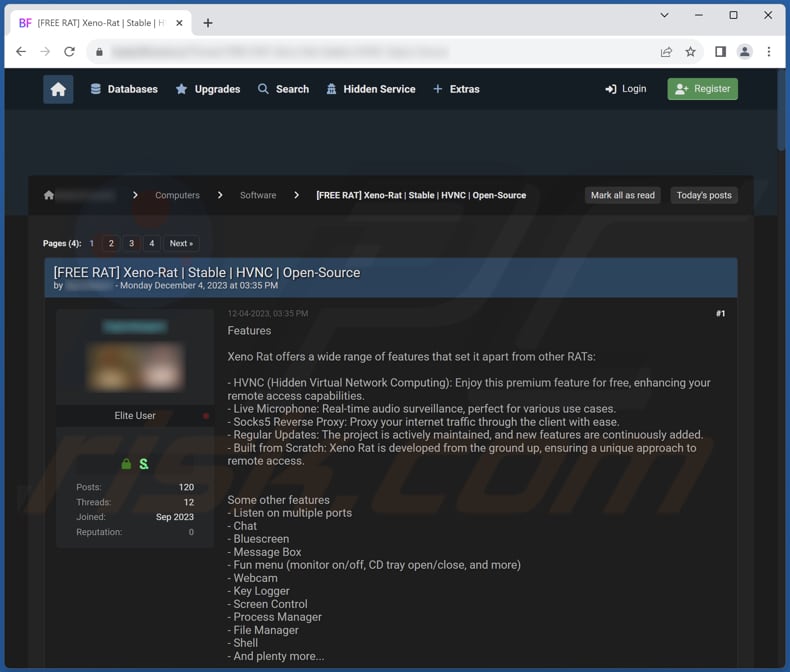
Task: Share this page via share icon
Action: point(666,52)
